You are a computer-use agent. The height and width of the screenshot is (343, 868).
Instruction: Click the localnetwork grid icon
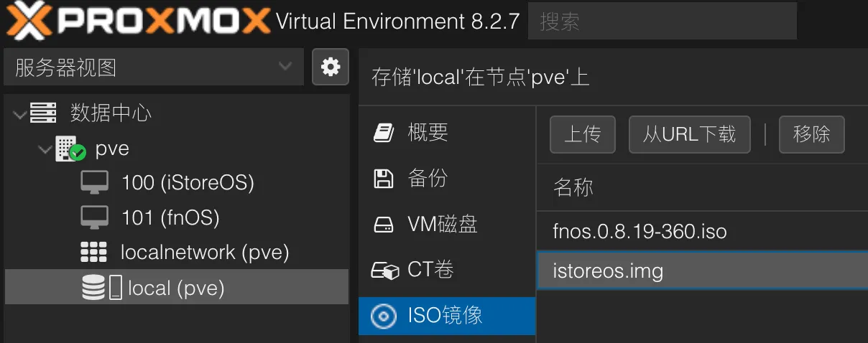click(93, 253)
